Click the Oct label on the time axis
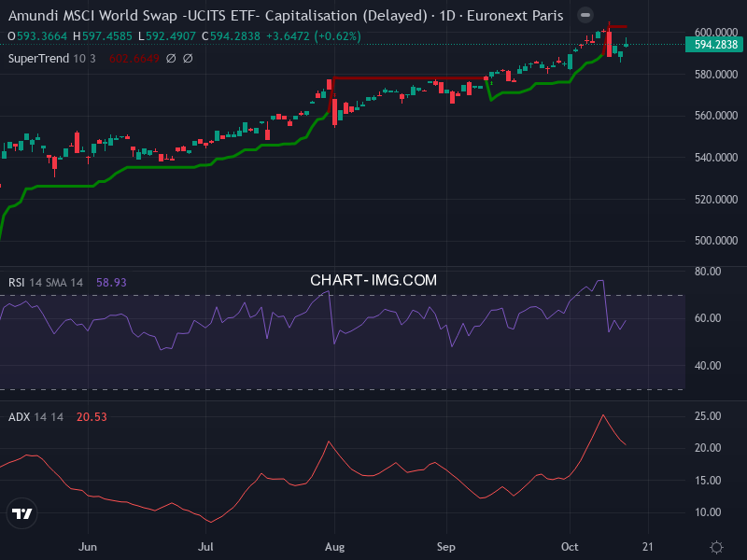The height and width of the screenshot is (560, 747). (x=571, y=547)
